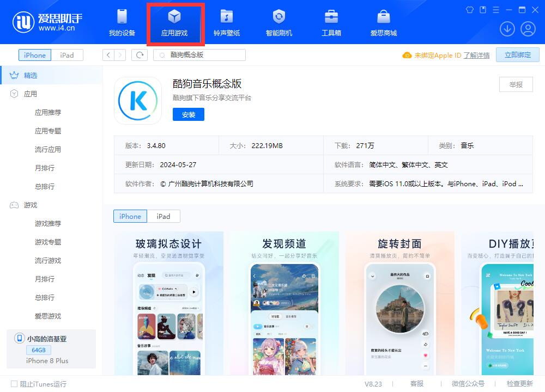Click the search magnifier icon
This screenshot has width=545, height=392.
point(162,55)
